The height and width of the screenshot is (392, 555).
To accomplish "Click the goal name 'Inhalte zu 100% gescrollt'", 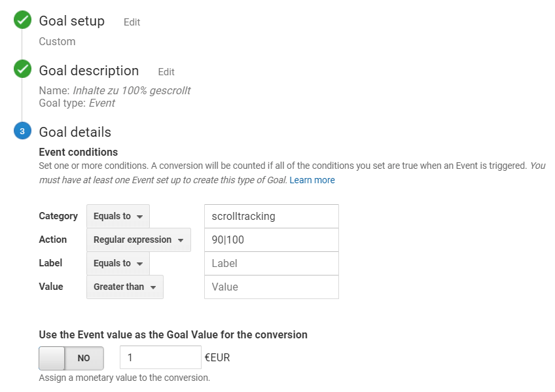I will [x=132, y=91].
